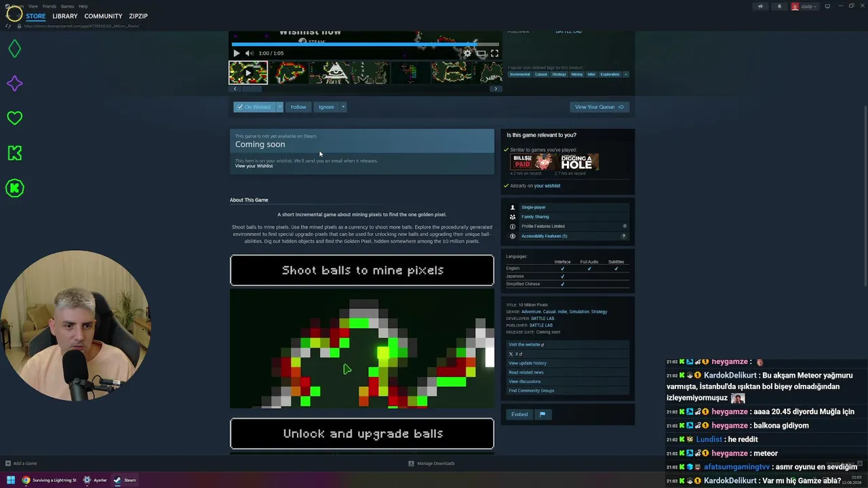Open the Windows Start menu

pyautogui.click(x=10, y=480)
